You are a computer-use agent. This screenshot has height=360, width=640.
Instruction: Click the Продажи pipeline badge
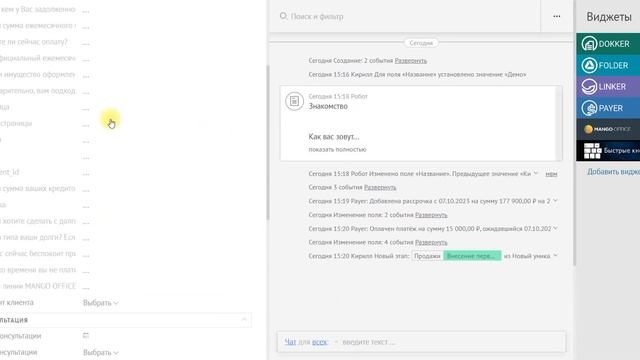coord(427,256)
